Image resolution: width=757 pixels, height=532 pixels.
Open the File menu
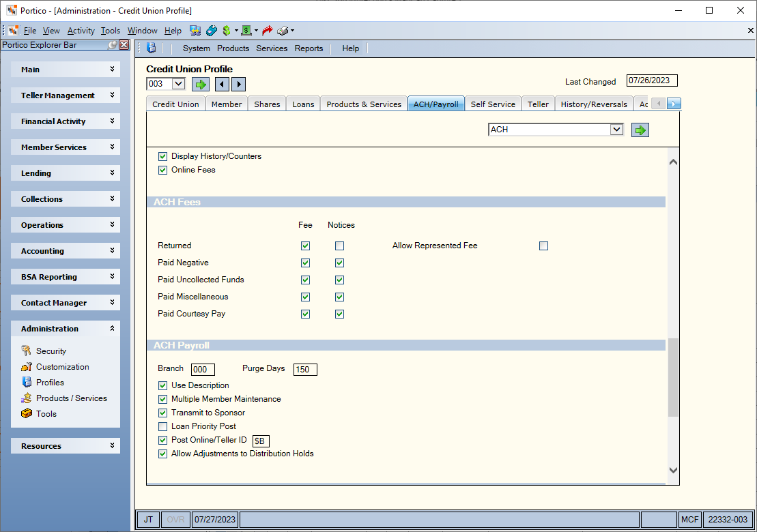tap(30, 31)
